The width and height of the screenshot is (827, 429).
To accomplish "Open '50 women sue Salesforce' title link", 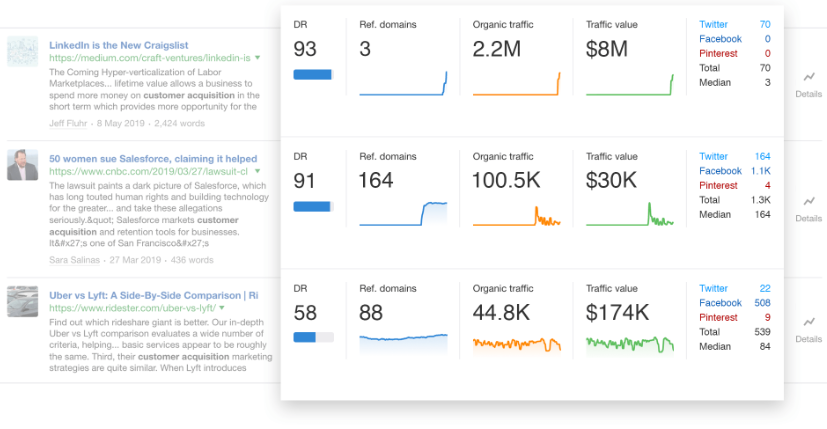I will [153, 159].
